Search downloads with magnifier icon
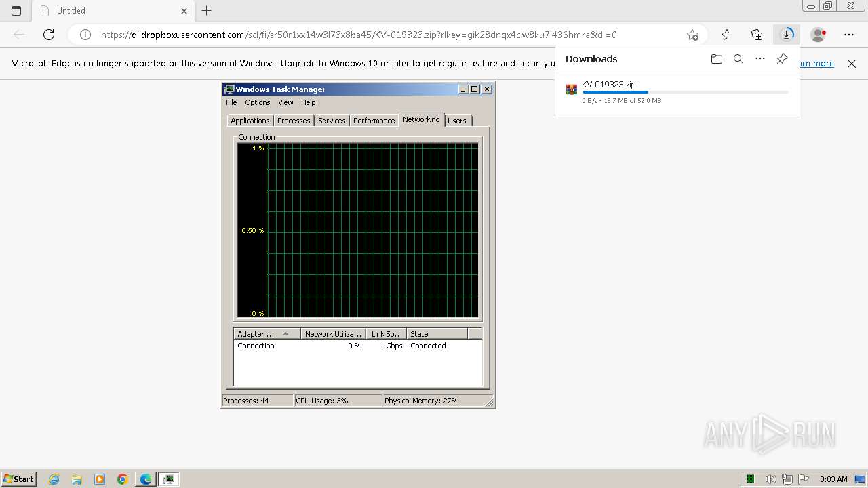Viewport: 868px width, 488px height. [738, 59]
